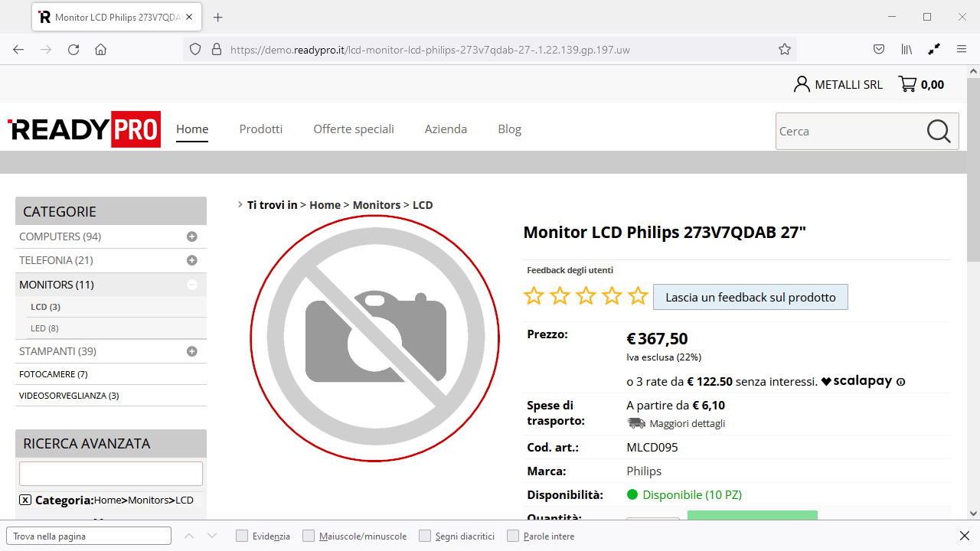Click the site padlock icon
This screenshot has width=980, height=551.
[216, 49]
